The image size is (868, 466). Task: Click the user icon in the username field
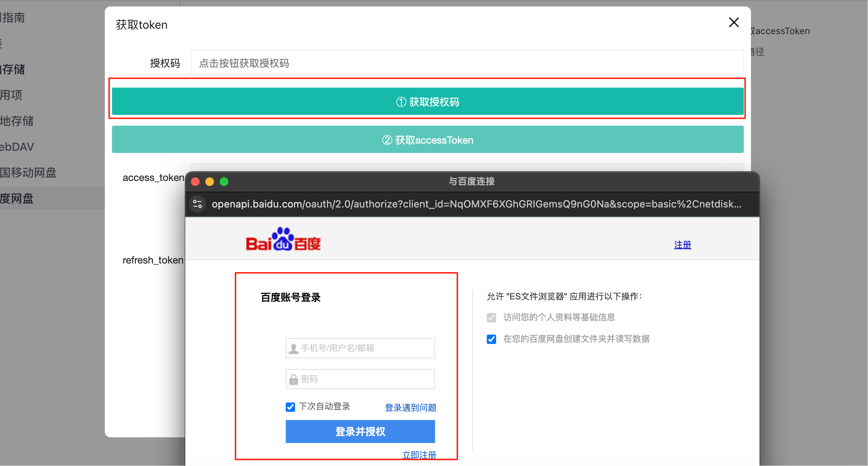294,348
